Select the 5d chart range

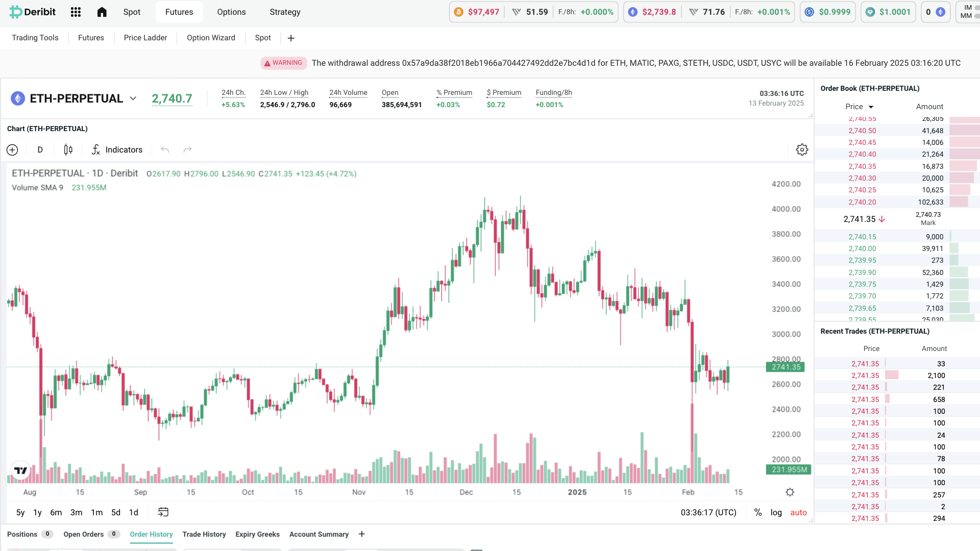115,512
